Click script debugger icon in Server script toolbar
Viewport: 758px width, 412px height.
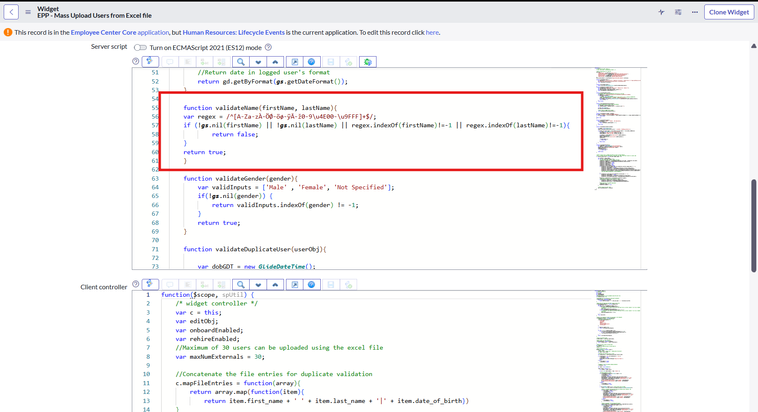(x=349, y=61)
